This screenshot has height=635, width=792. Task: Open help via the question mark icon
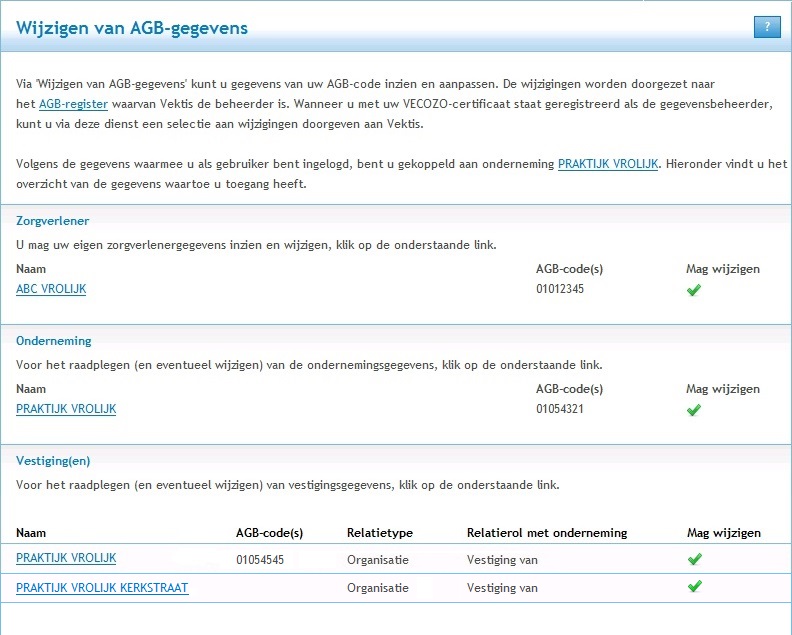coord(766,27)
